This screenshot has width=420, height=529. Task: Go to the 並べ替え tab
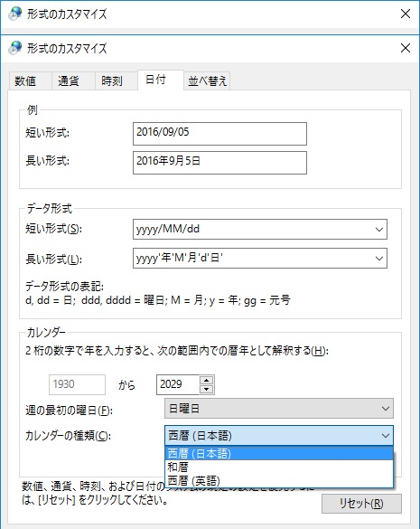(x=207, y=81)
